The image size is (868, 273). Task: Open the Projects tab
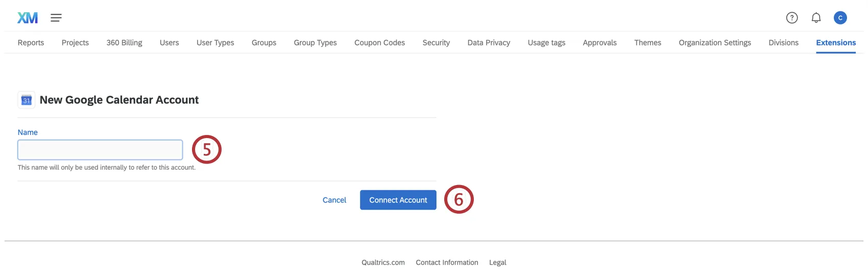(75, 42)
